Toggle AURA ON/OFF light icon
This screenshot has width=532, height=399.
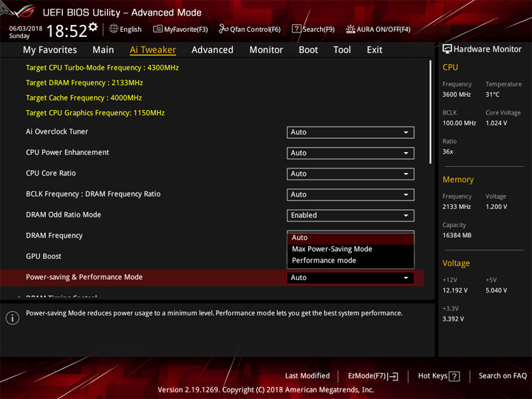pos(350,29)
